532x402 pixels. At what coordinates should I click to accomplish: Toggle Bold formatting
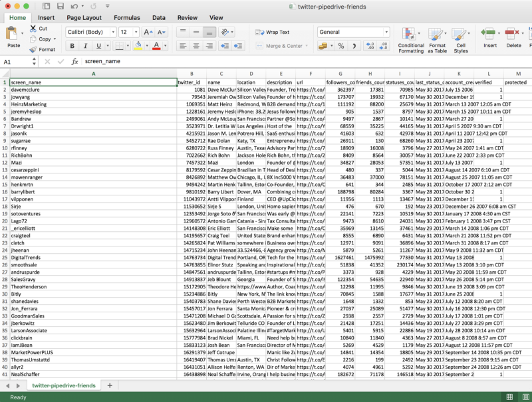tap(72, 46)
